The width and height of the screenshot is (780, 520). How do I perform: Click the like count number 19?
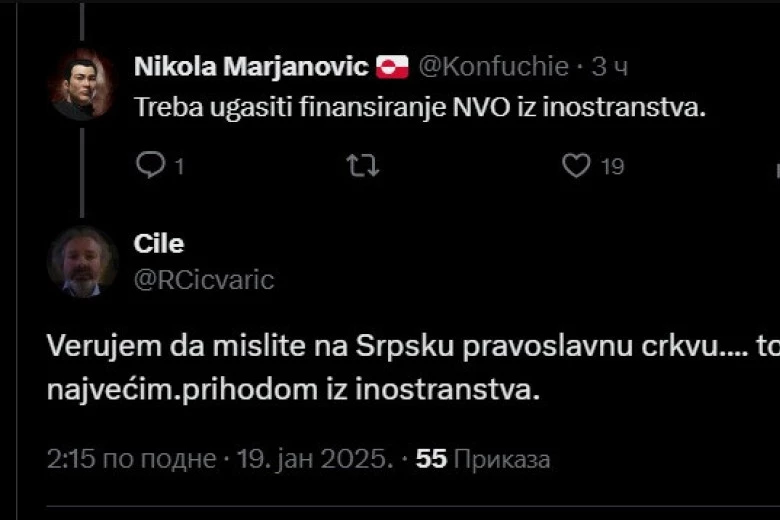pos(612,166)
